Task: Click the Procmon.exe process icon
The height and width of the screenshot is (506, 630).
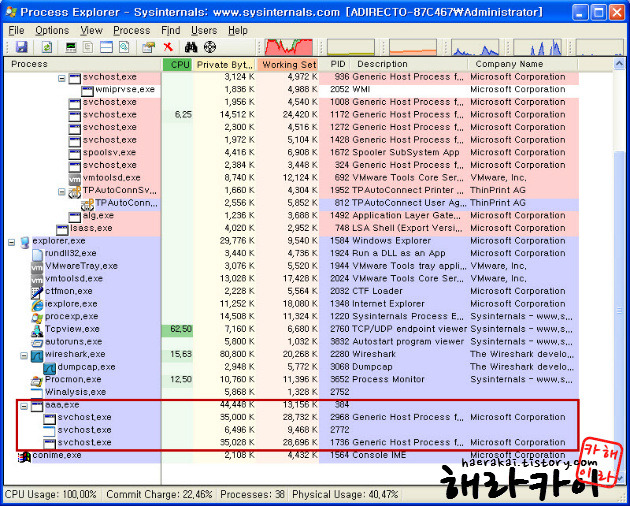Action: 37,381
